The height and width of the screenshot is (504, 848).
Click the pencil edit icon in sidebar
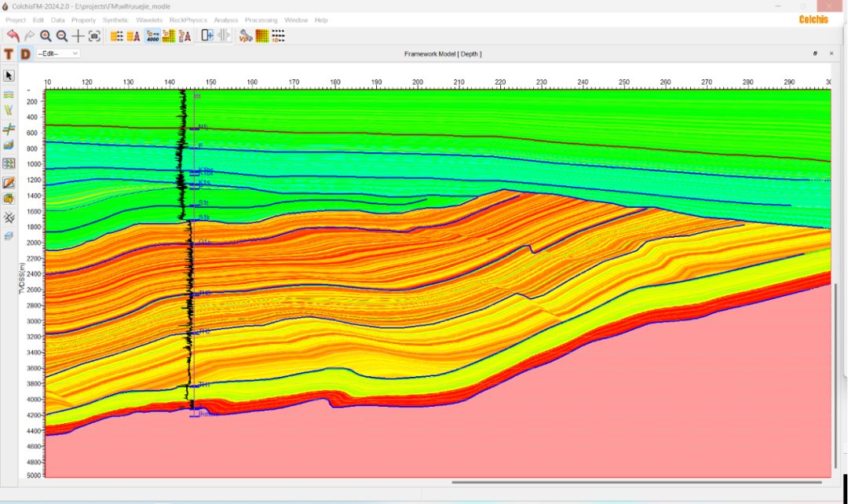click(9, 182)
